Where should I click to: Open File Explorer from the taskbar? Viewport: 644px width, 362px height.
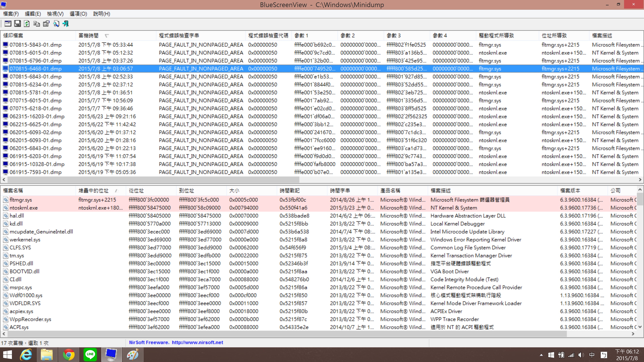(x=47, y=355)
